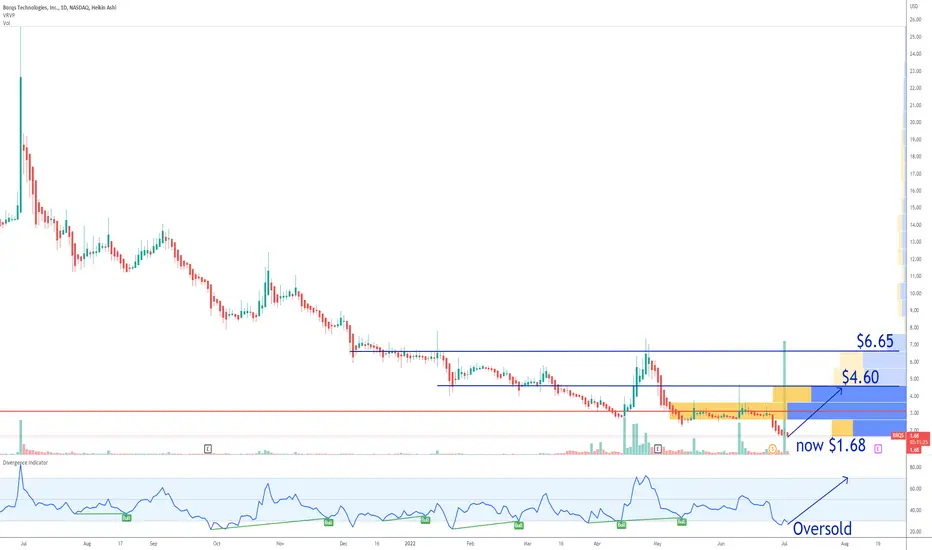Click the first green 'Bull' divergence label near Aug 17
The height and width of the screenshot is (550, 932).
[127, 518]
